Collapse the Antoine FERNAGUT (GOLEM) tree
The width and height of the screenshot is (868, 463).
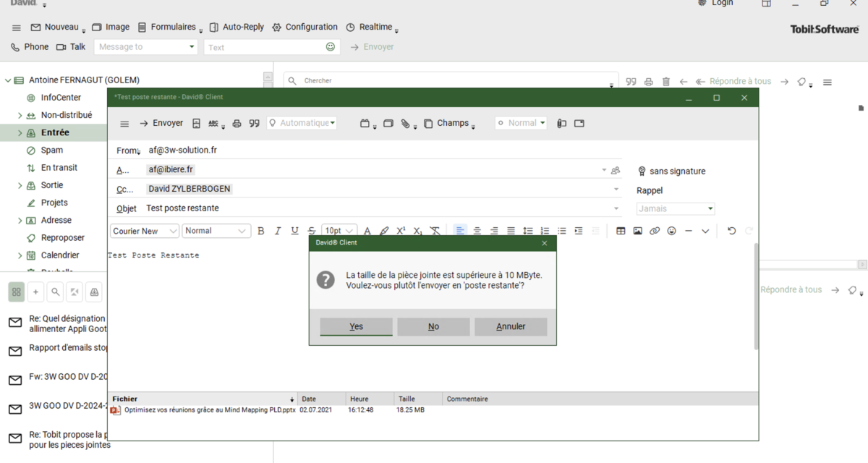pos(8,80)
